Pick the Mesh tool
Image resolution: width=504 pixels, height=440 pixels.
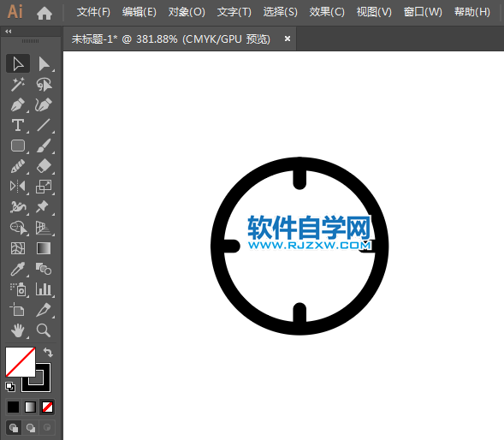tap(18, 248)
